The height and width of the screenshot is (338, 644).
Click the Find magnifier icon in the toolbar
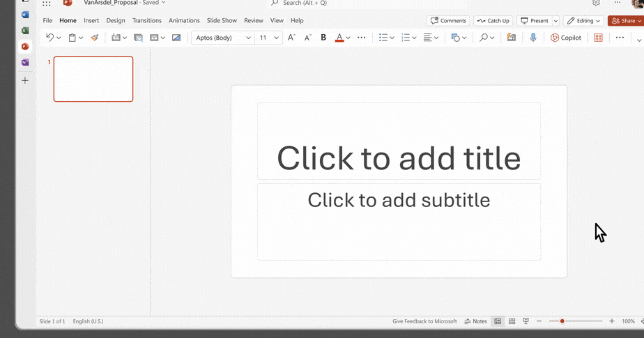coord(484,38)
